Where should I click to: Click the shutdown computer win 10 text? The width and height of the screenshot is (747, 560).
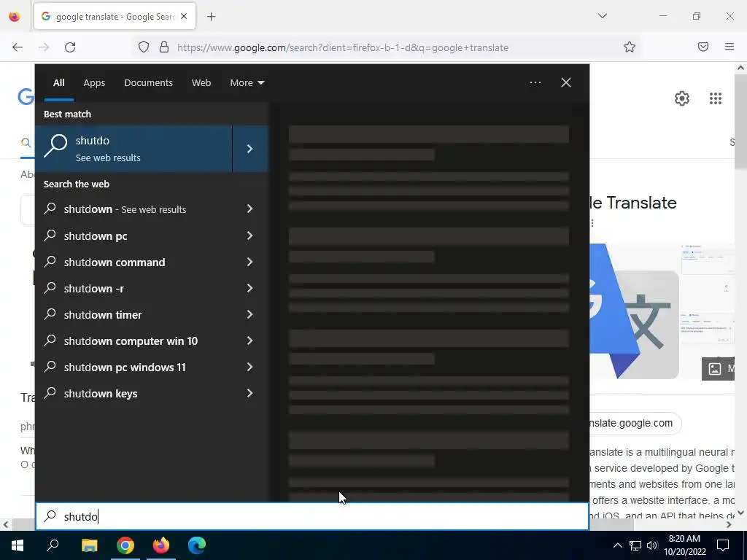point(131,341)
